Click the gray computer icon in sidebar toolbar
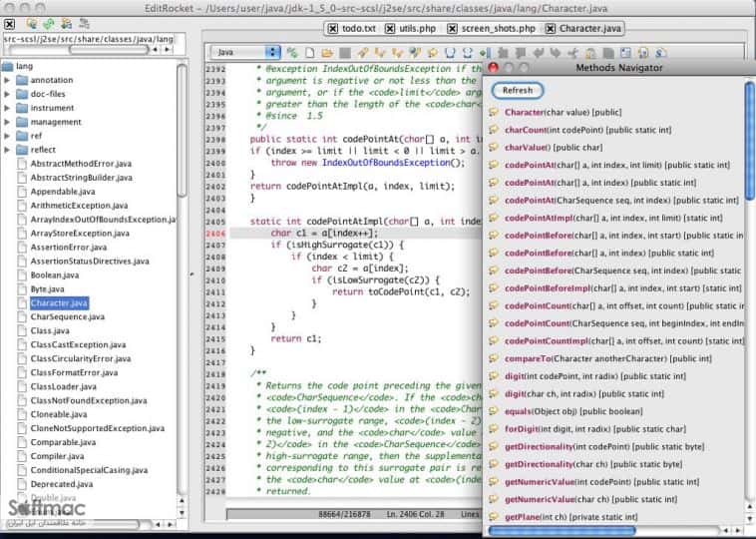 point(84,23)
